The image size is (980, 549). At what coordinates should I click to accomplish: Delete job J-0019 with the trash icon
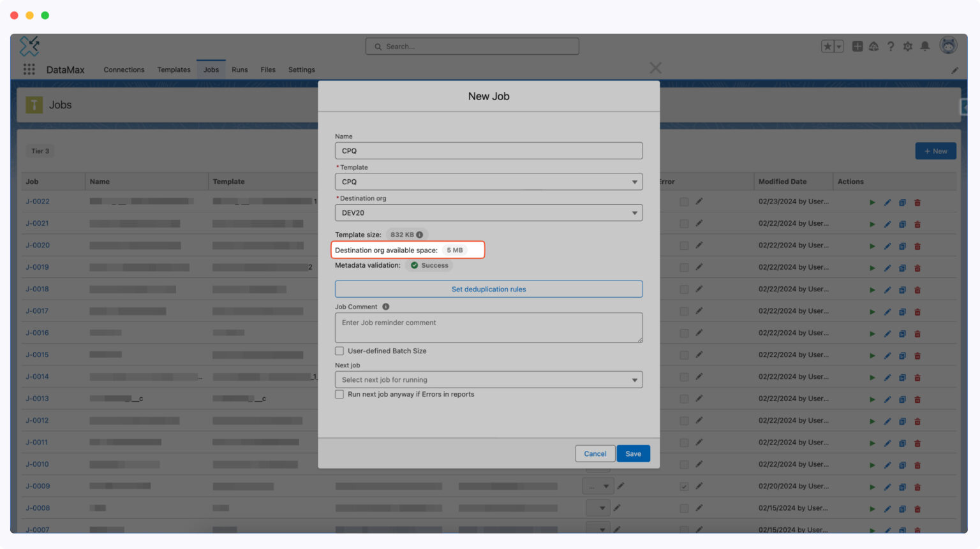[917, 267]
